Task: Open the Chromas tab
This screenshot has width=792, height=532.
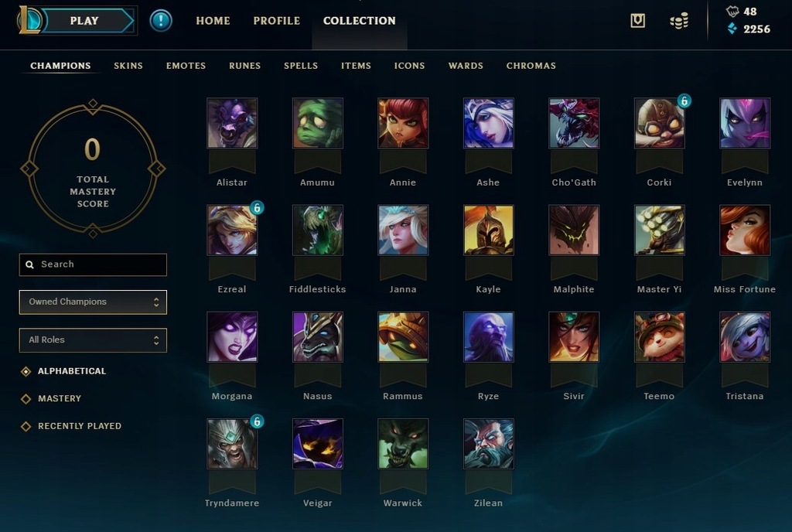Action: pos(531,66)
